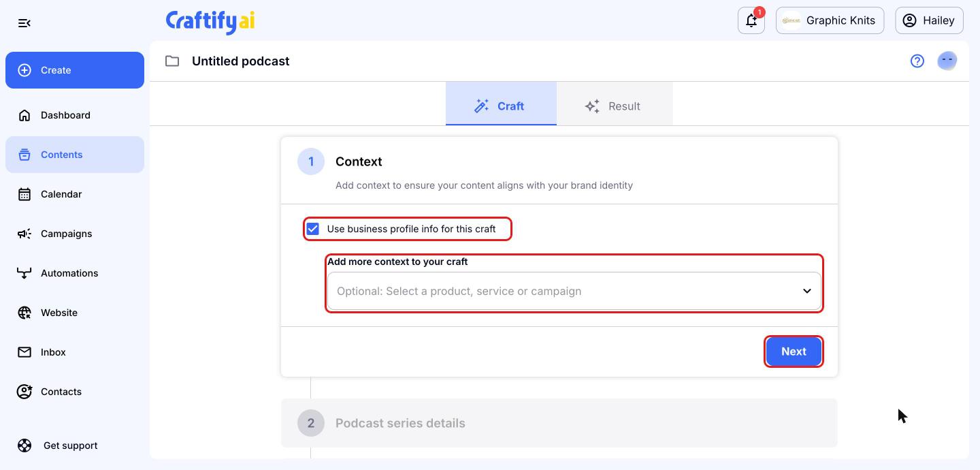
Task: Open the Hailey account menu
Action: tap(929, 20)
